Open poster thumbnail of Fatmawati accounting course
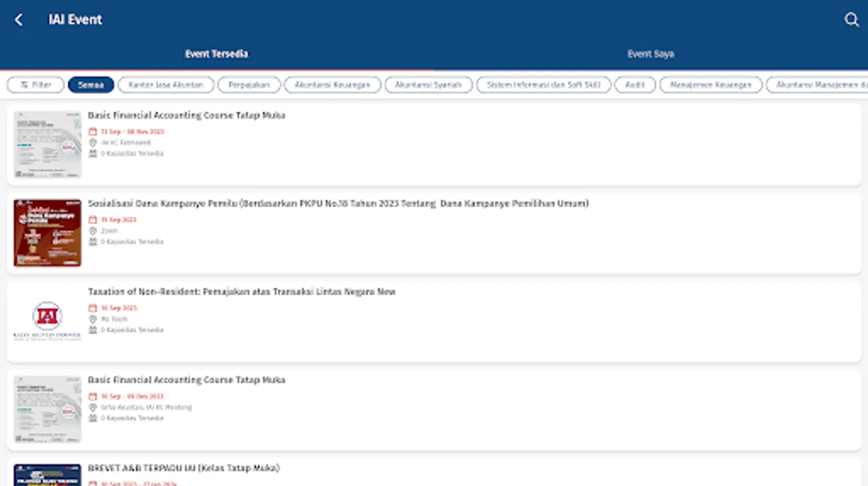This screenshot has width=868, height=486. [48, 145]
